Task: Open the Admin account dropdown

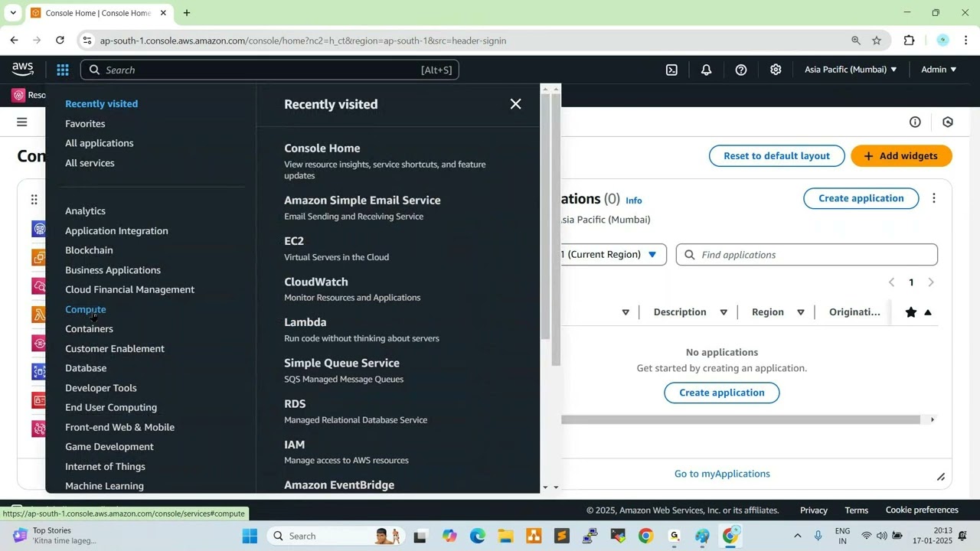Action: tap(939, 70)
